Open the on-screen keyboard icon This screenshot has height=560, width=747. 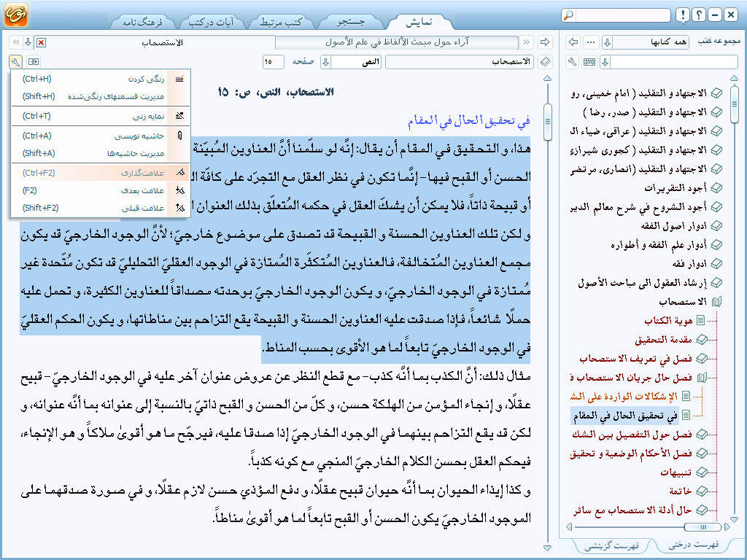(x=589, y=62)
